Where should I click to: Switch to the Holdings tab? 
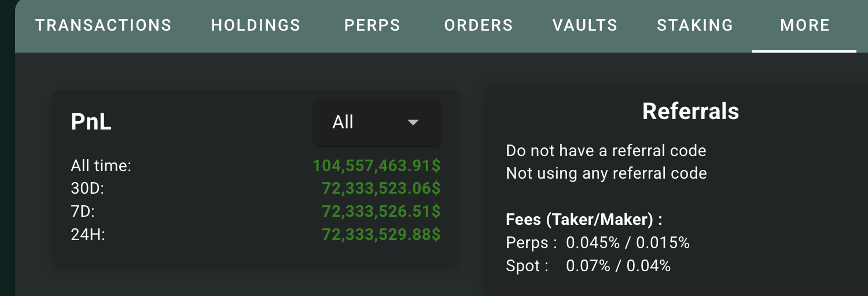256,25
